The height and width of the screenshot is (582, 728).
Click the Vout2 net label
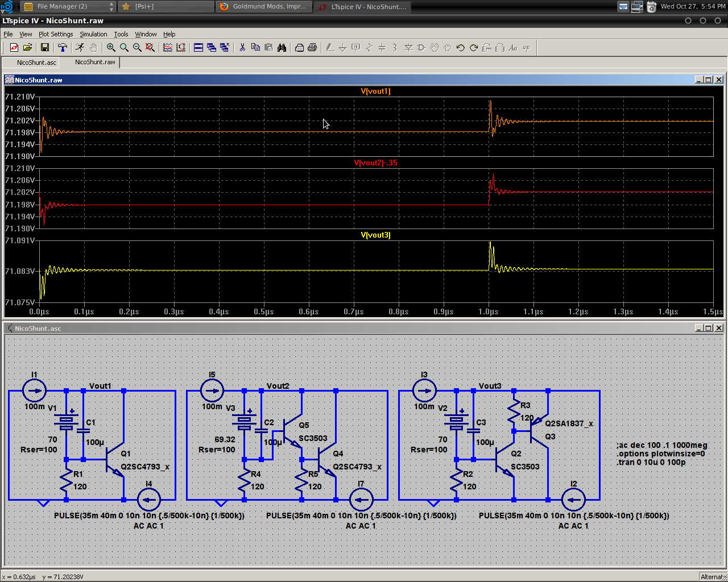pos(278,386)
